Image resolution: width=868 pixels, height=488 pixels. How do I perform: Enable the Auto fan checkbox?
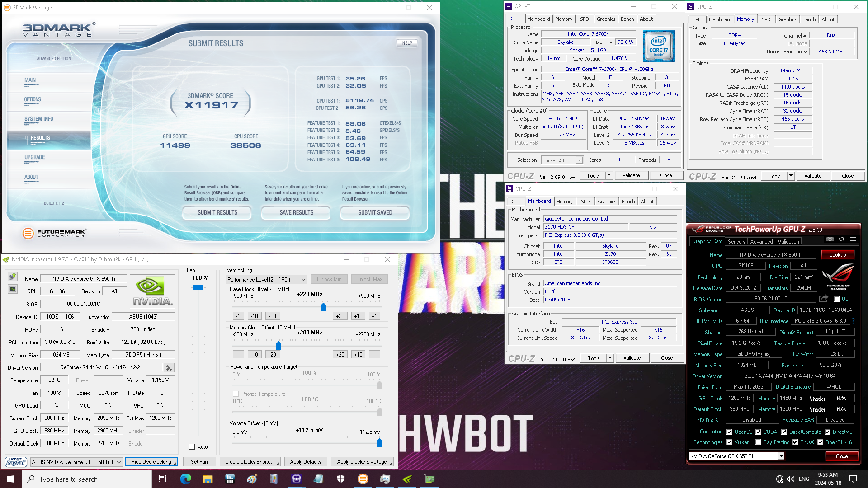(x=192, y=447)
